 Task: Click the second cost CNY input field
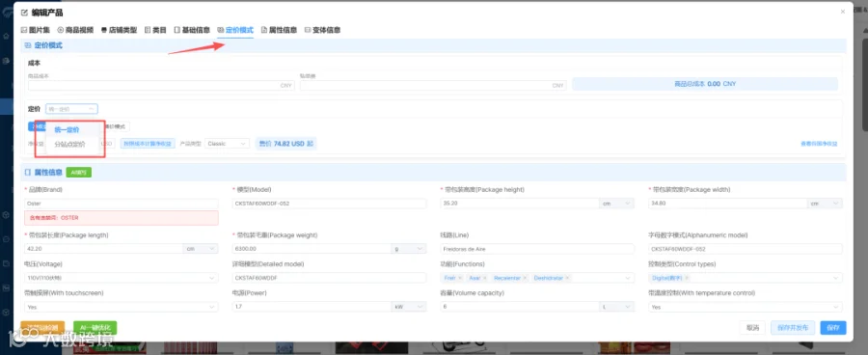(x=433, y=85)
